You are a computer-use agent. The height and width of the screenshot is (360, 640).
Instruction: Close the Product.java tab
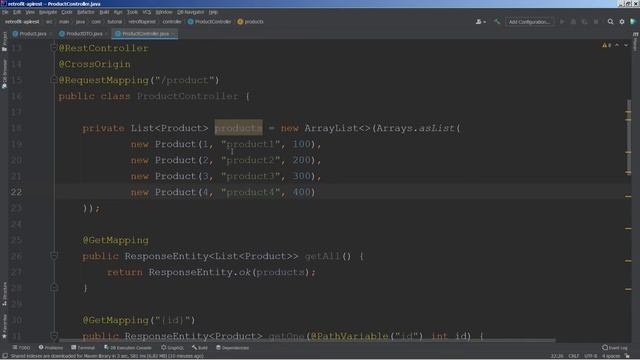[x=51, y=34]
